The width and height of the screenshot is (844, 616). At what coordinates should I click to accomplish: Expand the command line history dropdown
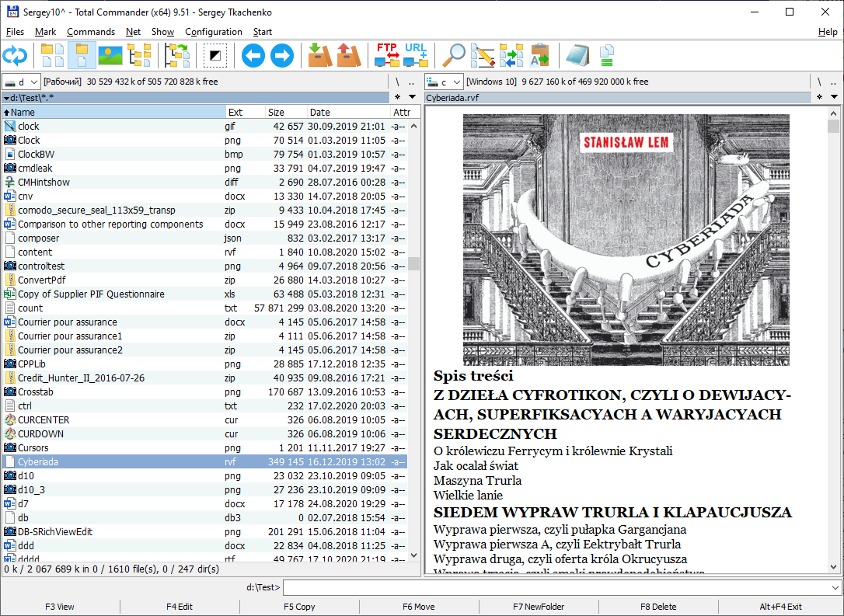point(835,587)
